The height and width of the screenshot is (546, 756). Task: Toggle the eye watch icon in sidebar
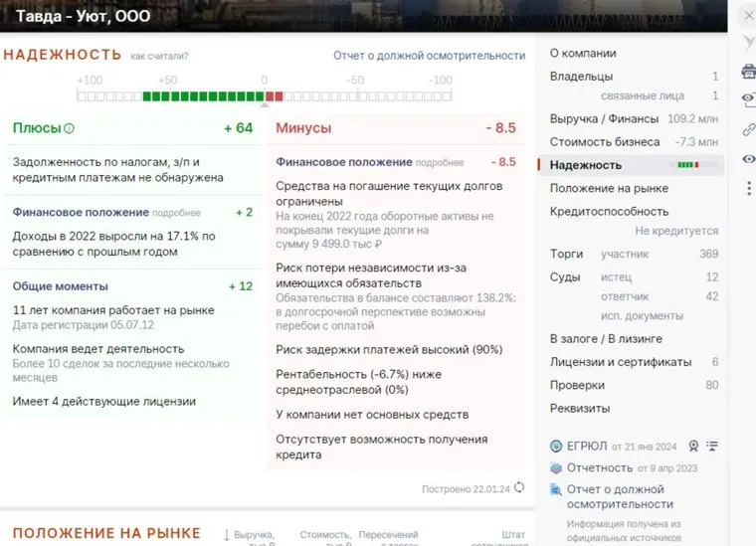pyautogui.click(x=748, y=159)
